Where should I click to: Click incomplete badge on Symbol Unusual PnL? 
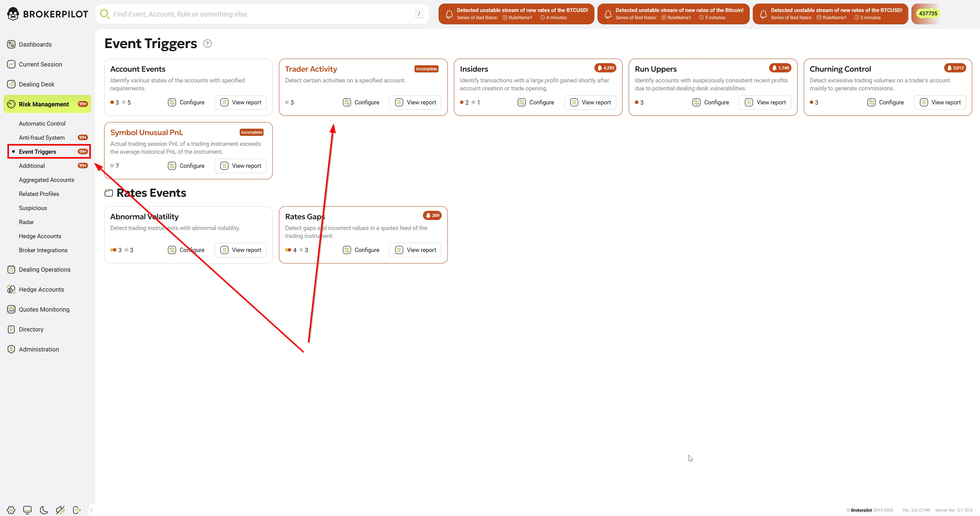click(252, 132)
